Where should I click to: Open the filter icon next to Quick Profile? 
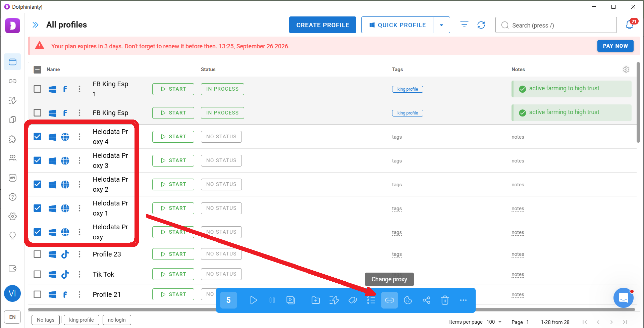(464, 25)
